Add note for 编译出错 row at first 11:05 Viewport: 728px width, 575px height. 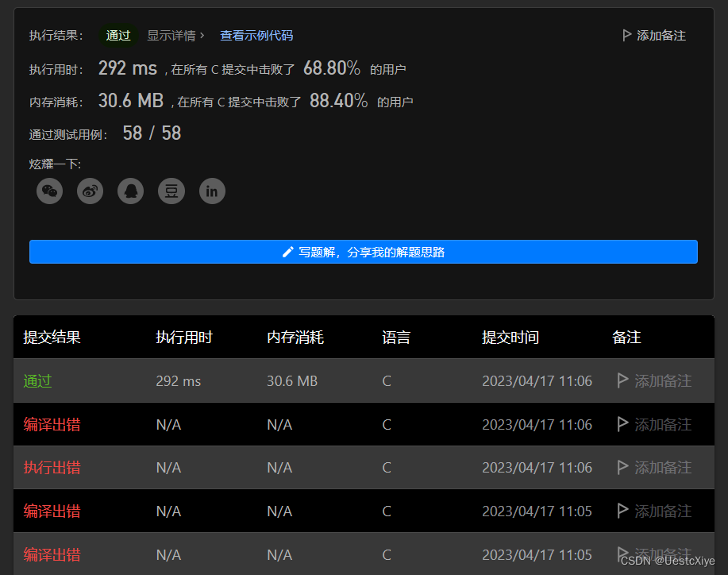pyautogui.click(x=654, y=511)
